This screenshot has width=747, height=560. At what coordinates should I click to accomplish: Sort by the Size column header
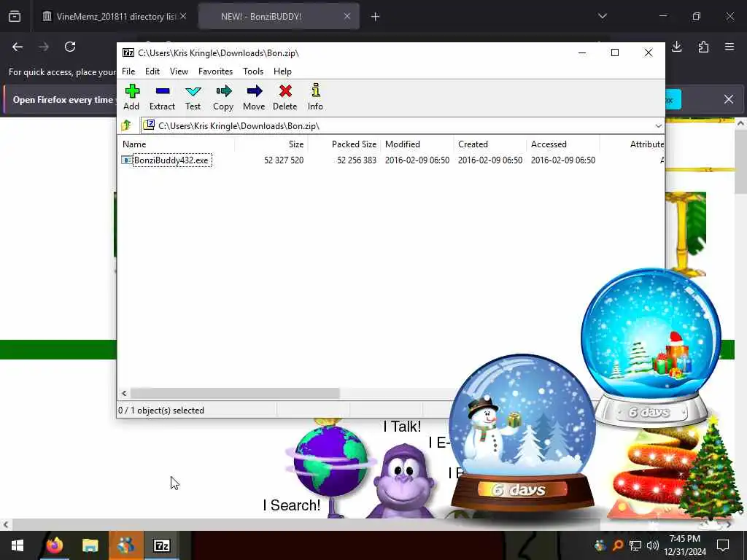tap(271, 144)
